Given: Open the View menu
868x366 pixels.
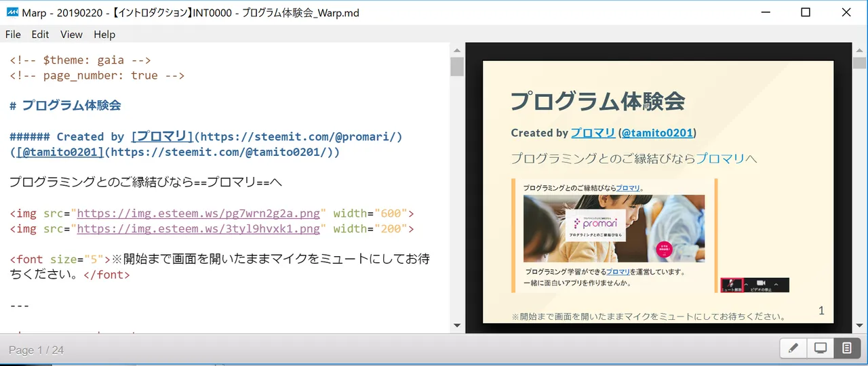Looking at the screenshot, I should (71, 35).
